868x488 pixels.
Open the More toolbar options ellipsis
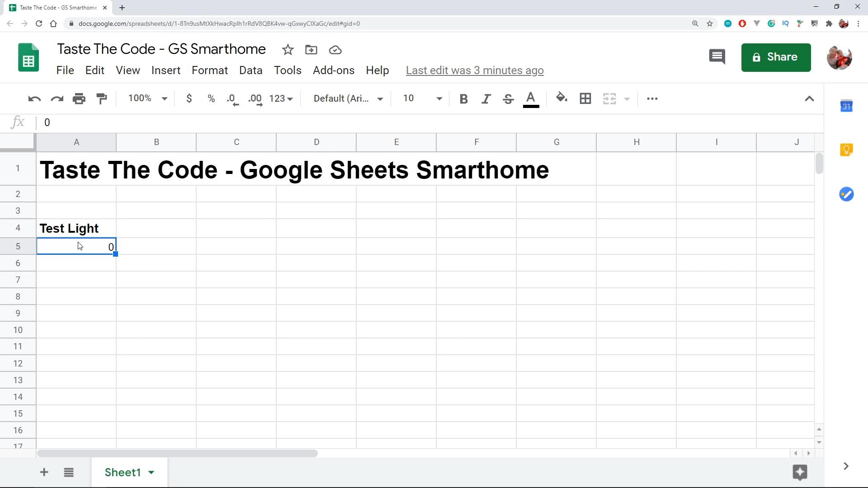(652, 99)
